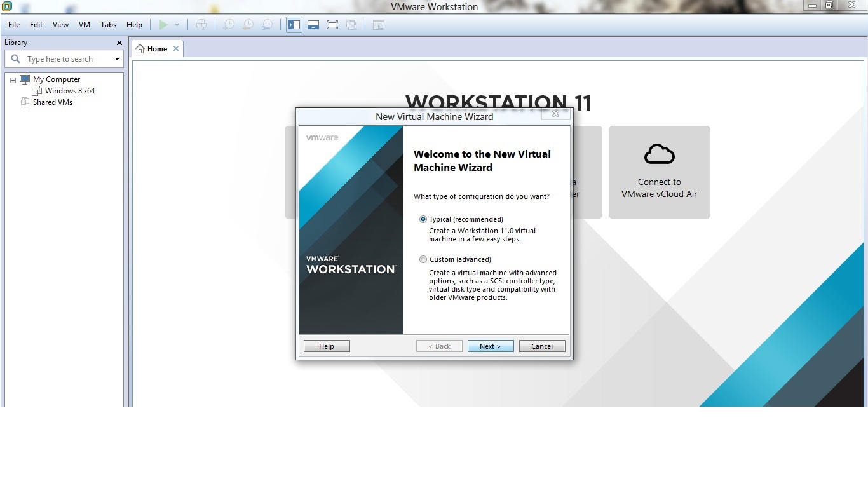Close the Home tab
Screen dimensions: 868x488
pyautogui.click(x=176, y=49)
